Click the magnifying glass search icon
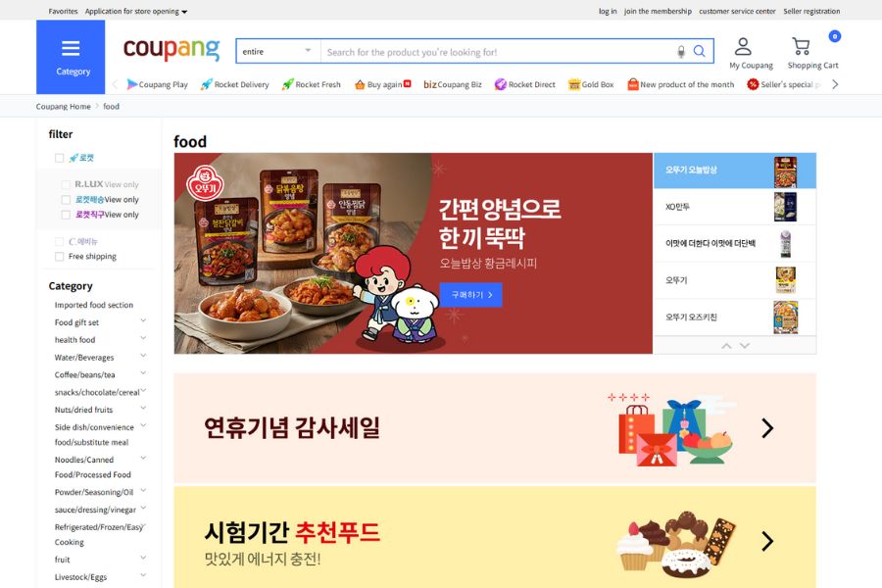 click(x=699, y=51)
